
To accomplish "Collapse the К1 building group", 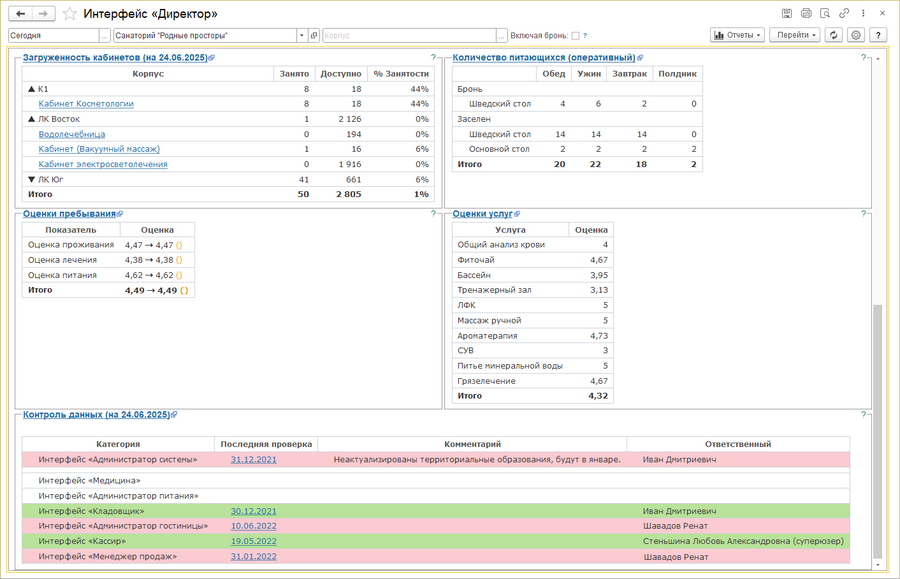I will 30,89.
